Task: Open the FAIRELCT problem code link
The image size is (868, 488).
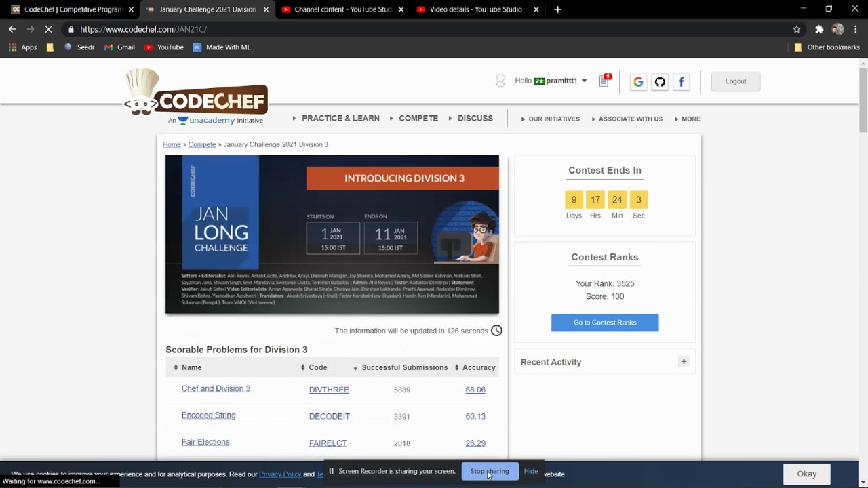Action: [328, 443]
